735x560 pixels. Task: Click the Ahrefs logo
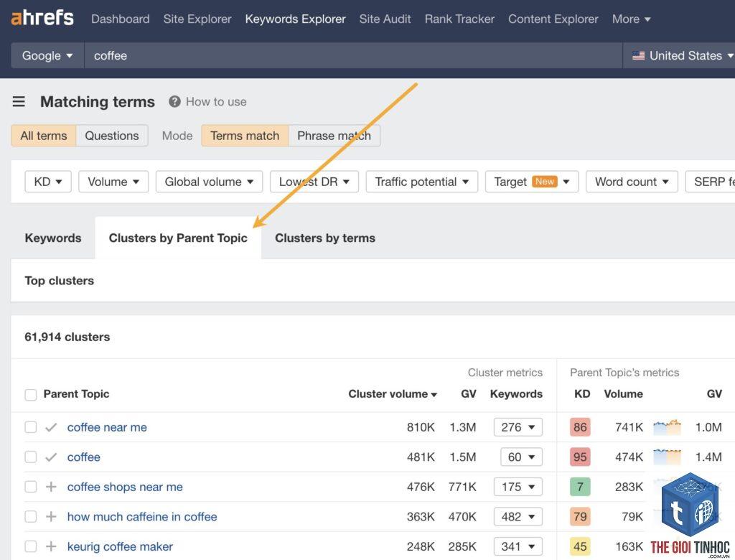click(x=42, y=18)
